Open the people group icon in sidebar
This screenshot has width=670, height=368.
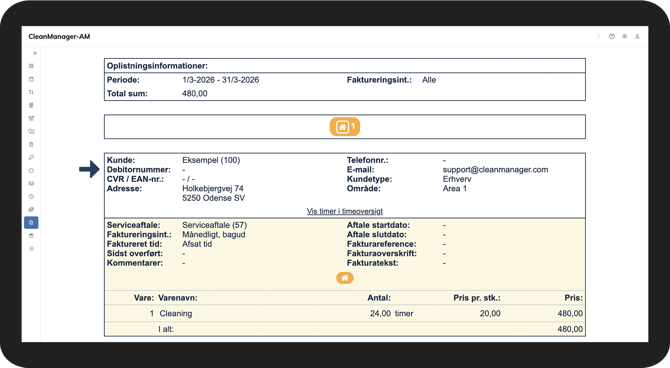[31, 118]
